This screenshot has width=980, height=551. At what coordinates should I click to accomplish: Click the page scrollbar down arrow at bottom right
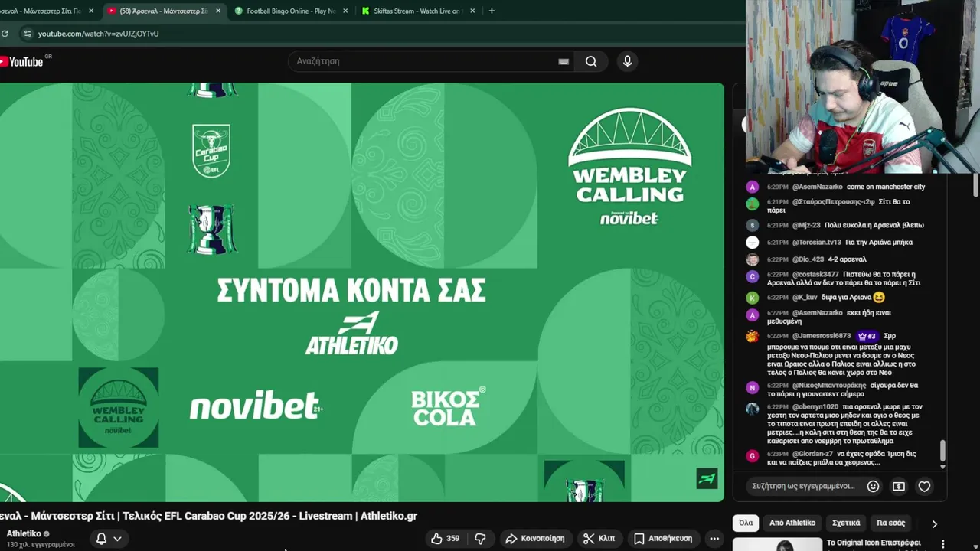[x=975, y=546]
